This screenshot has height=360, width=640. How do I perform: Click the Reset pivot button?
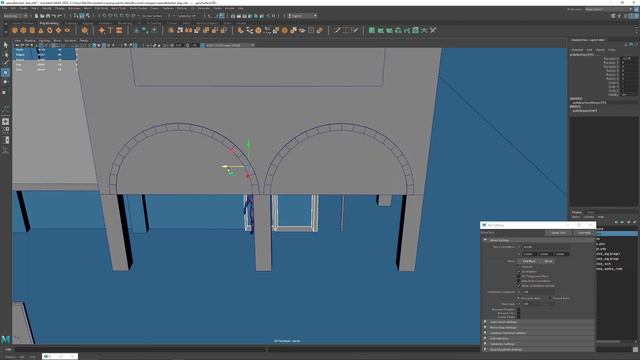coord(548,261)
